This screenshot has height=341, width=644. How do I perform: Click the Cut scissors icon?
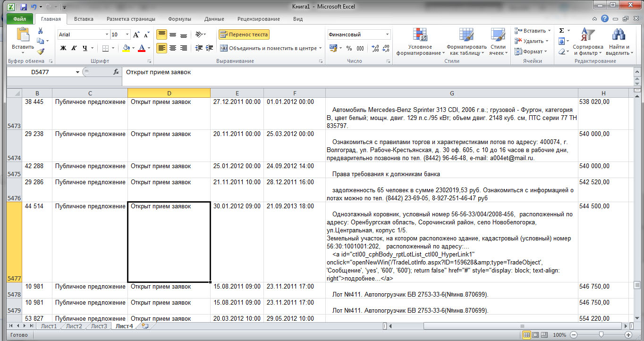pos(41,31)
